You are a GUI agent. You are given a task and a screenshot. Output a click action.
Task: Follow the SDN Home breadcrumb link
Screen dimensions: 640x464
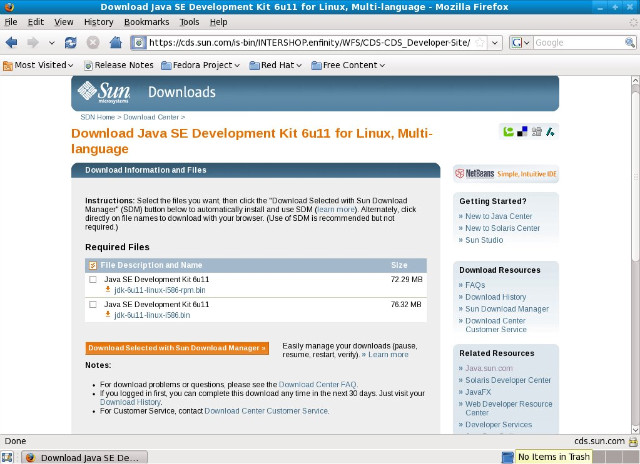point(98,117)
